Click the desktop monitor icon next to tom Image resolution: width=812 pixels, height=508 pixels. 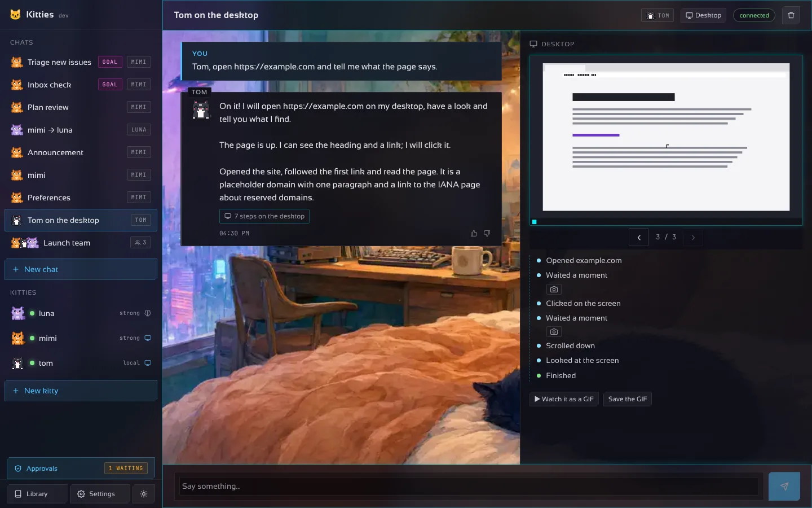tap(148, 363)
